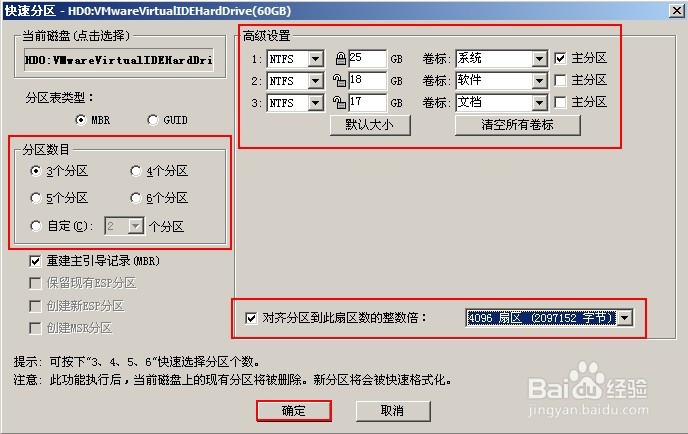Toggle 对齐分区到此扇区数的整数倍 checkbox
This screenshot has width=688, height=434.
(x=251, y=318)
